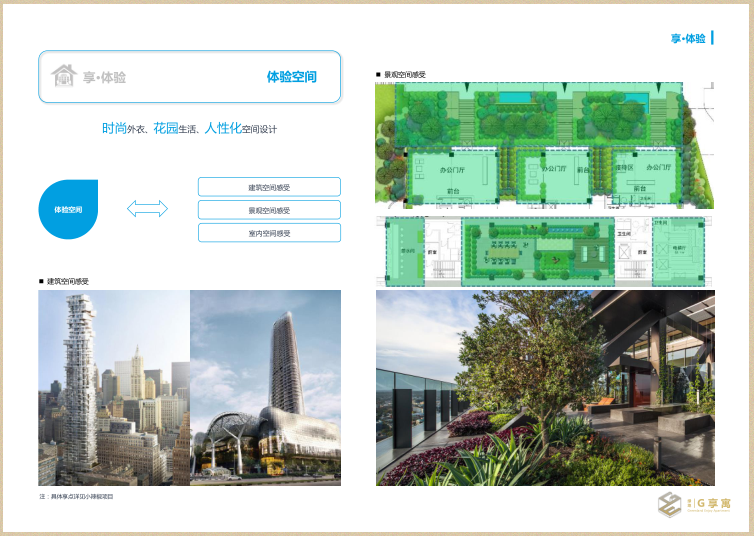Select the 室内空间感受 box
Image resolution: width=754 pixels, height=536 pixels.
(269, 233)
